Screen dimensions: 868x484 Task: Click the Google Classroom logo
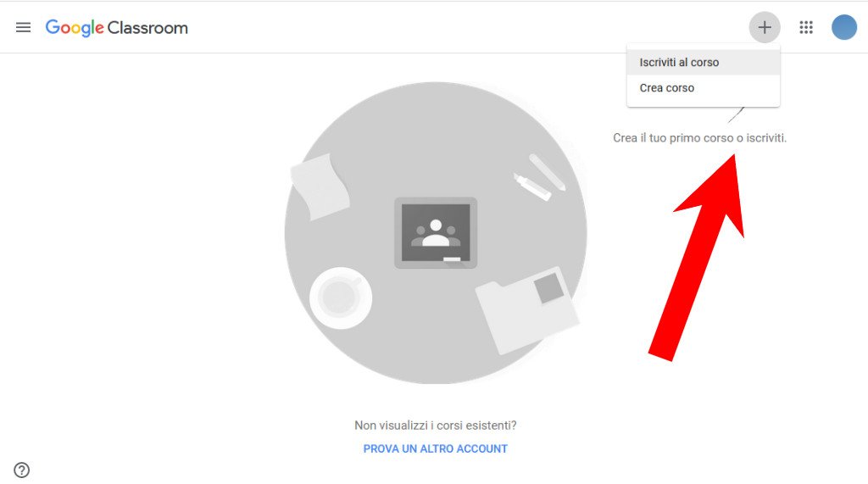coord(117,28)
